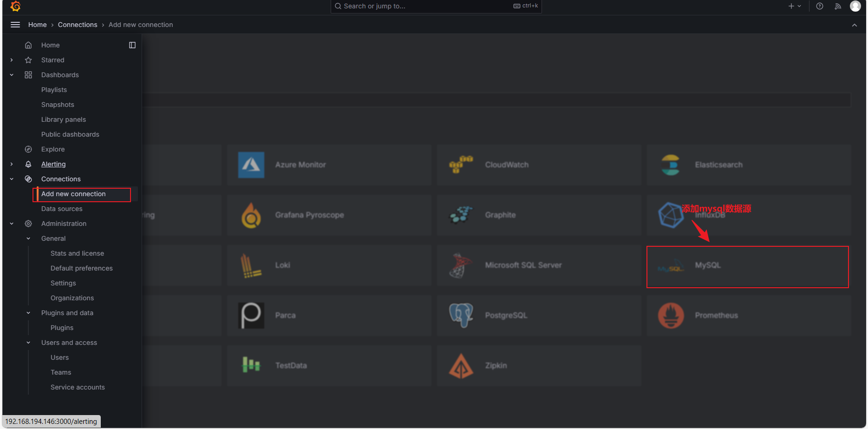Open the plus new-item dropdown
The width and height of the screenshot is (868, 429).
[795, 6]
